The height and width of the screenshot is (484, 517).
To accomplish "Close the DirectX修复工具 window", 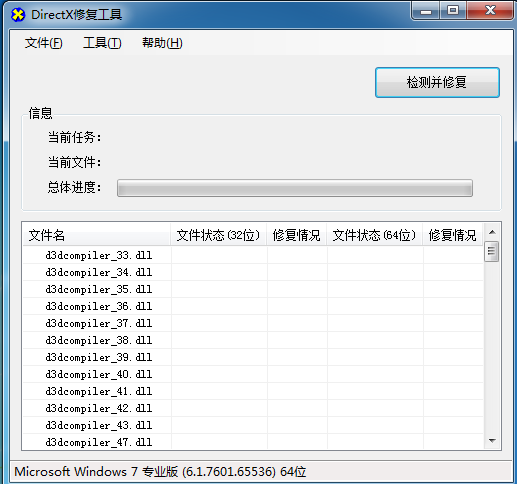I will point(490,10).
